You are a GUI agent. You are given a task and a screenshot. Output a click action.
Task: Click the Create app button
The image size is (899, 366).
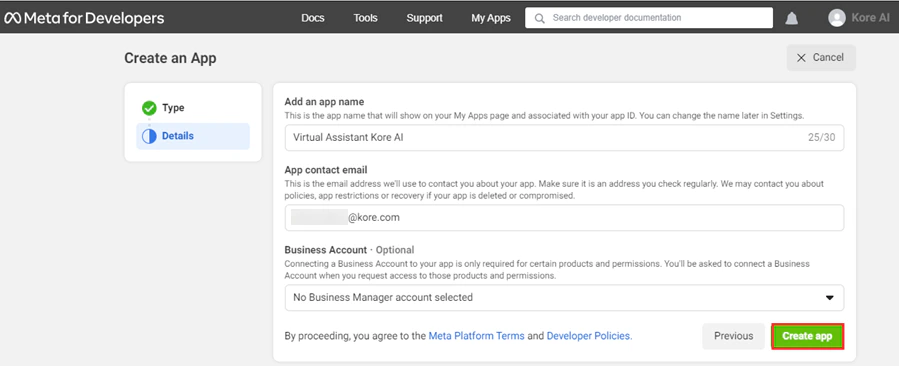807,336
